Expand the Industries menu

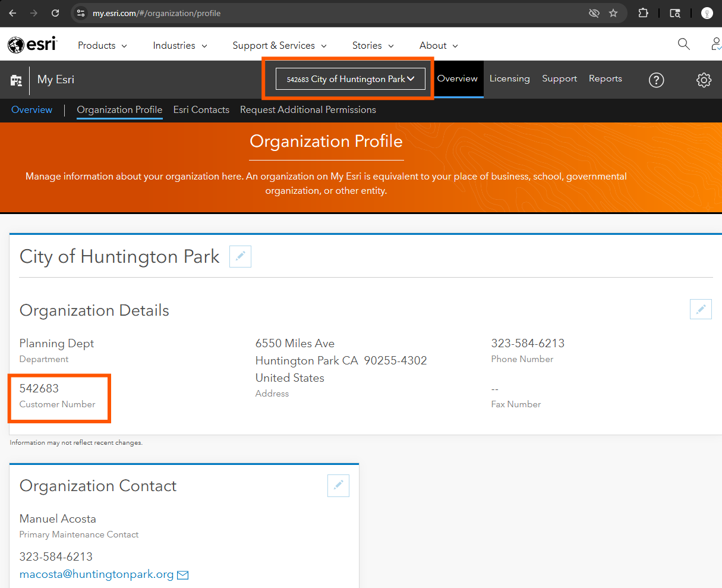[180, 45]
